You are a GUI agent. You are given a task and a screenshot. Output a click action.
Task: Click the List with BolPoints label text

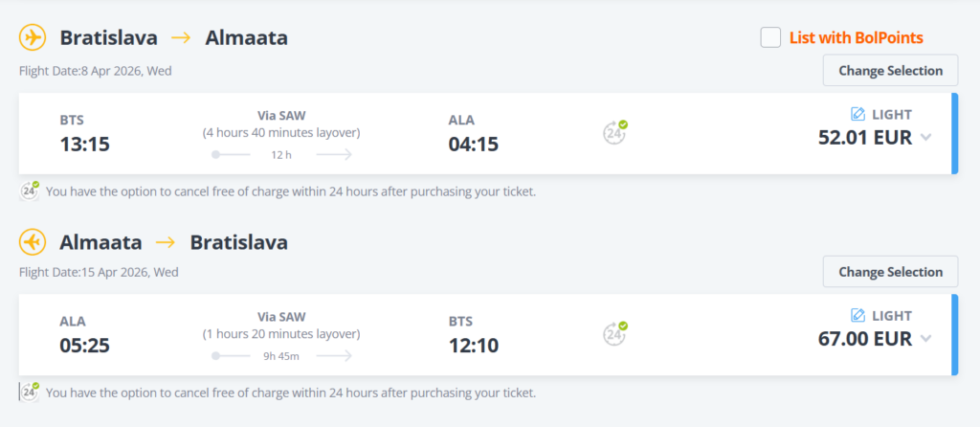856,38
